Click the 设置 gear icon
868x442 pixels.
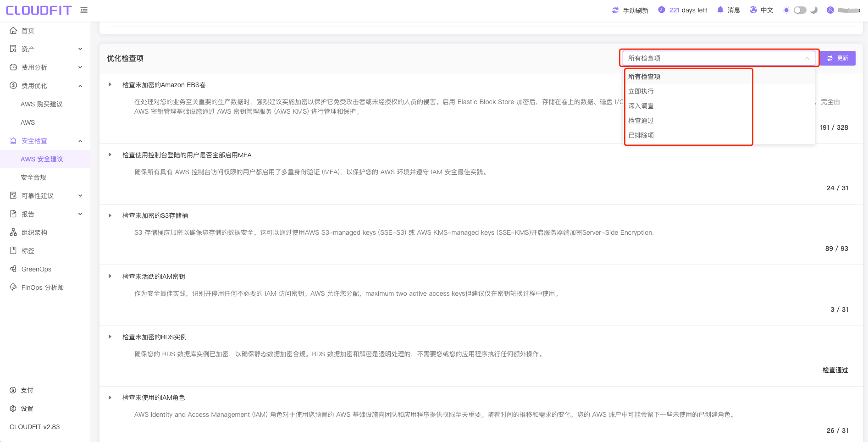[13, 409]
